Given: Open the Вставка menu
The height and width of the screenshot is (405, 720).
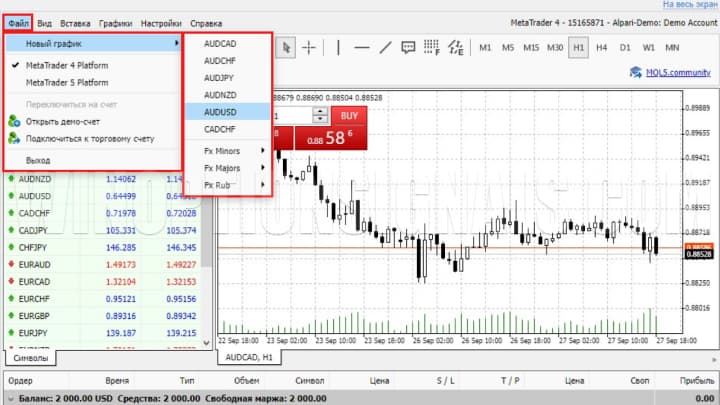Looking at the screenshot, I should point(75,22).
